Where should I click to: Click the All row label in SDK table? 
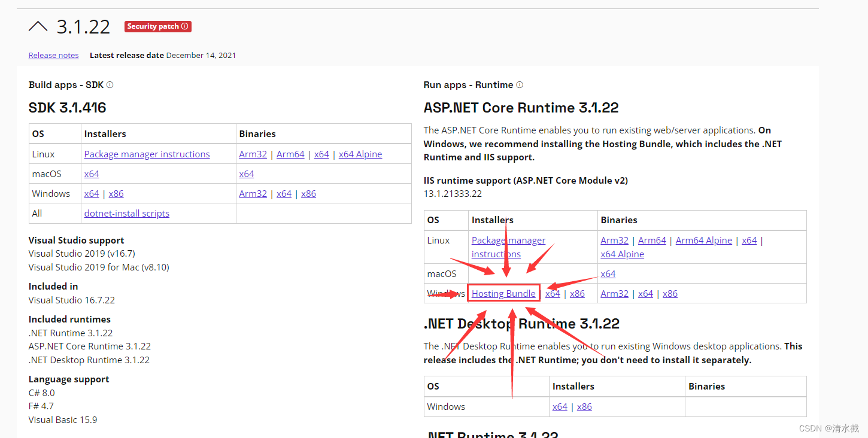click(x=37, y=213)
